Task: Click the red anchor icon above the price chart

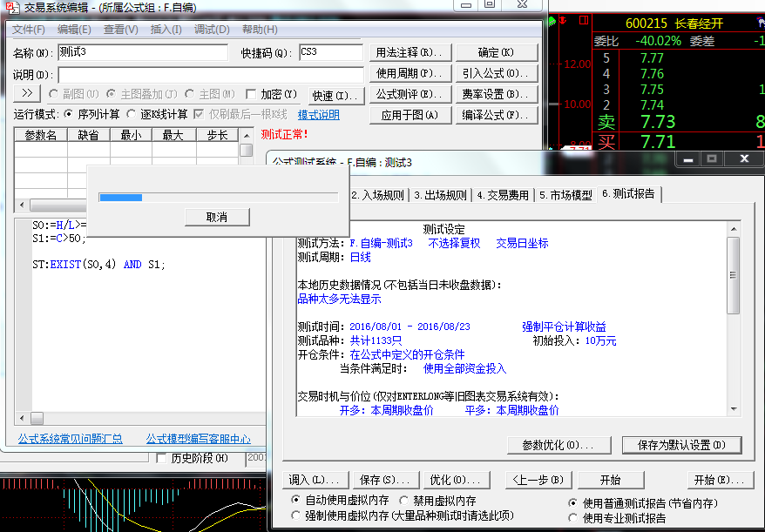Action: (x=563, y=21)
